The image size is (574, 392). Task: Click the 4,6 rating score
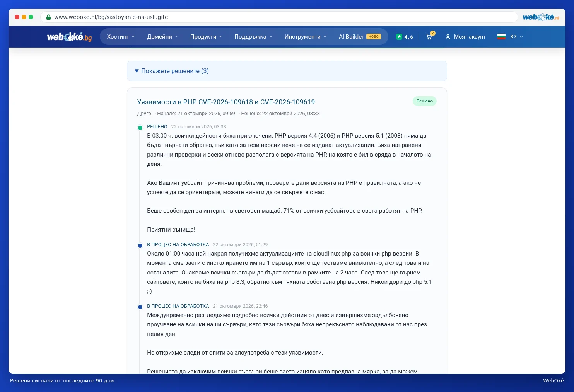pos(408,37)
